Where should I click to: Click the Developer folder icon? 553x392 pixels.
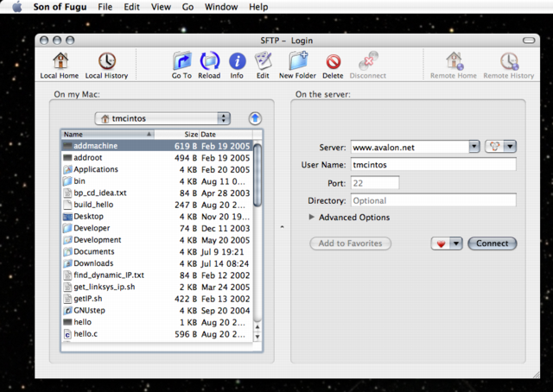tap(67, 228)
